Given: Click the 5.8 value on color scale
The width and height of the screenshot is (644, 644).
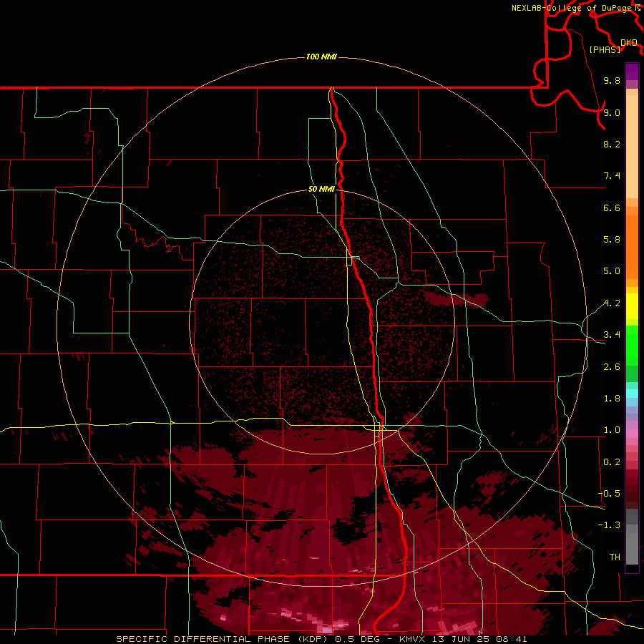Looking at the screenshot, I should (x=612, y=240).
